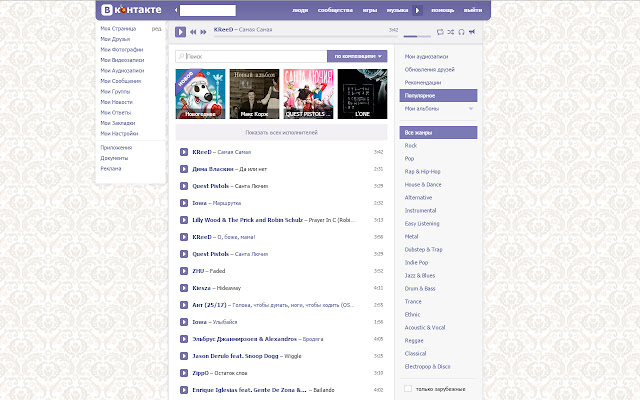Expand the Мои альбомы arrow
Viewport: 640px width, 400px height.
pos(471,109)
